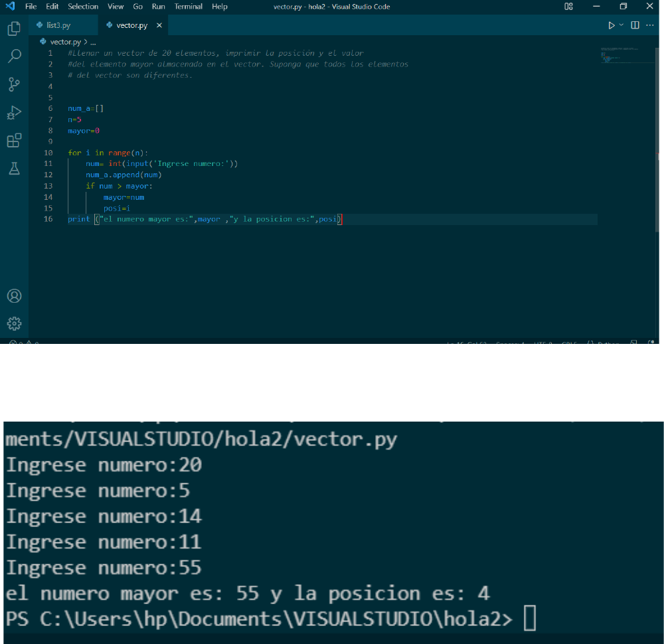Expand the breadcrumb ellipsis after vector.py

[x=93, y=42]
